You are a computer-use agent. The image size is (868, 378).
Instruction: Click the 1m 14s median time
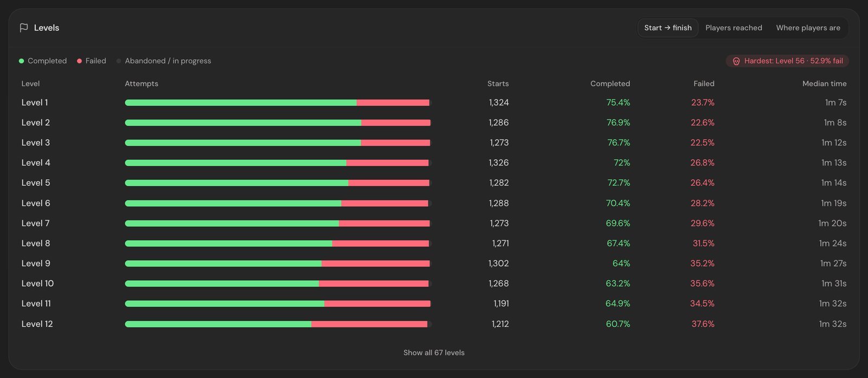[x=834, y=183]
